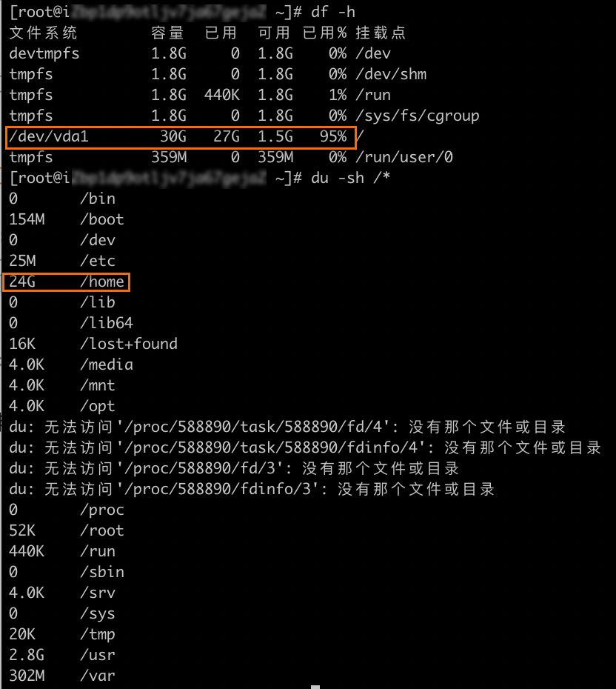616x689 pixels.
Task: Click the /proc/588890/fd/3 error line
Action: coord(234,468)
